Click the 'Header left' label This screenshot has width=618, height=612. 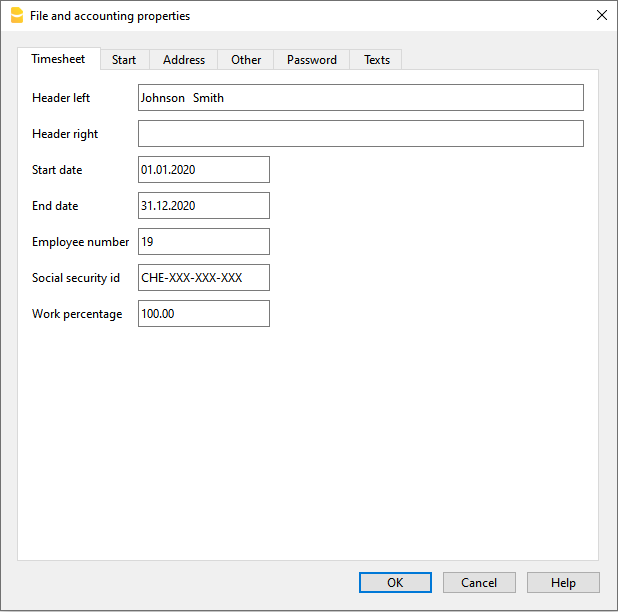coord(61,98)
